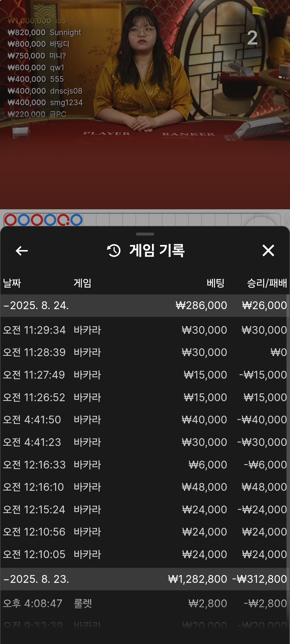Click the 베팅 column header
The image size is (290, 644).
pos(215,283)
